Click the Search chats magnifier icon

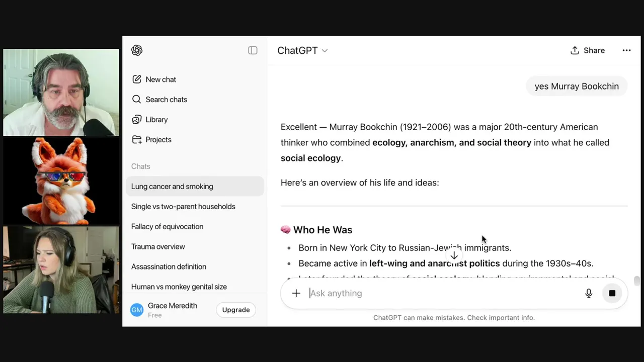[136, 100]
